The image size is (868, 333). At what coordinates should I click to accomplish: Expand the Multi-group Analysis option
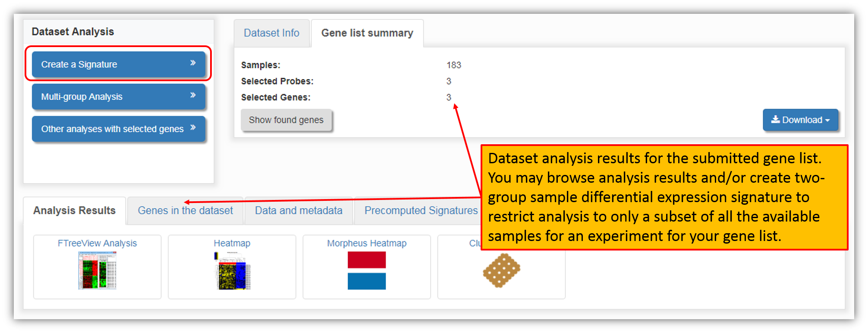tap(119, 96)
